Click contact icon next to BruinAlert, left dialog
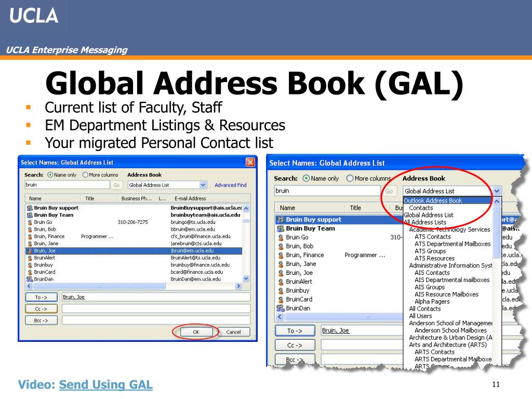Image resolution: width=532 pixels, height=399 pixels. (x=30, y=258)
